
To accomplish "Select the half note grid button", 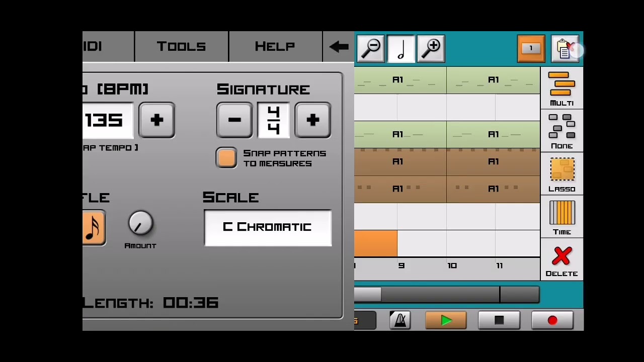I will (401, 48).
